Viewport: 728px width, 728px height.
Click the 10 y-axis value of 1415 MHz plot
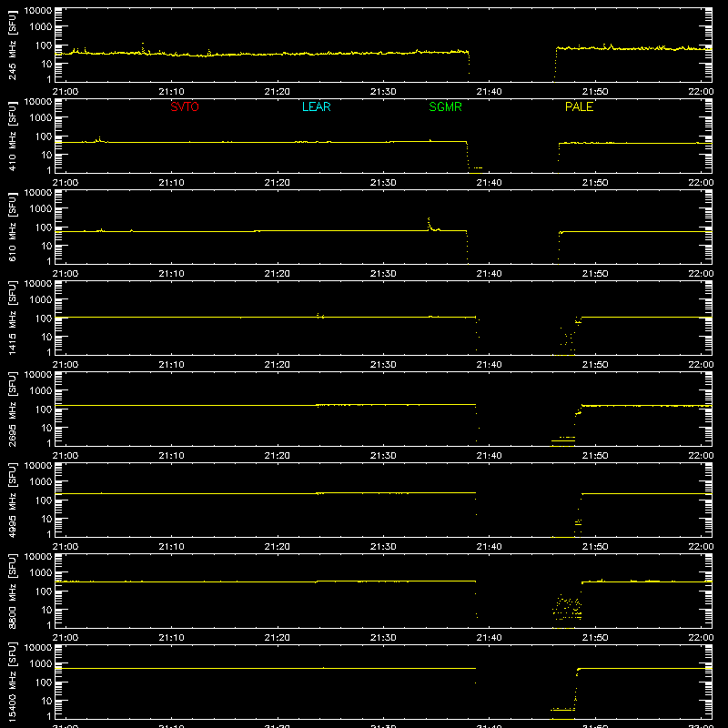pos(47,337)
